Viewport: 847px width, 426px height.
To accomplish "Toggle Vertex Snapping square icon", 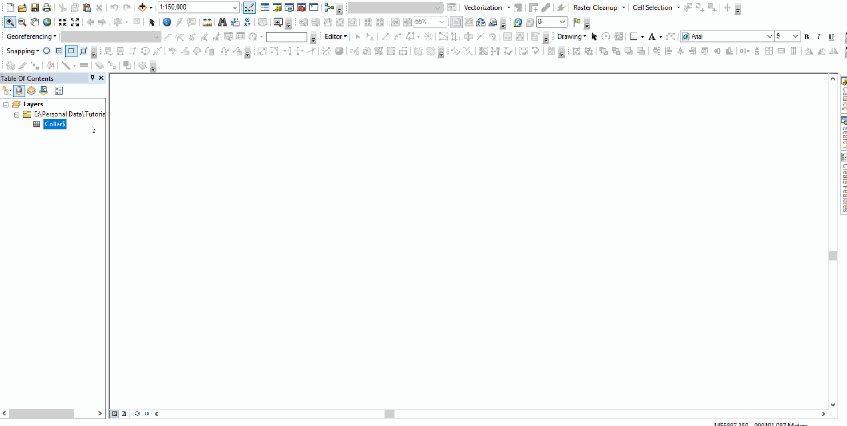I will point(71,51).
